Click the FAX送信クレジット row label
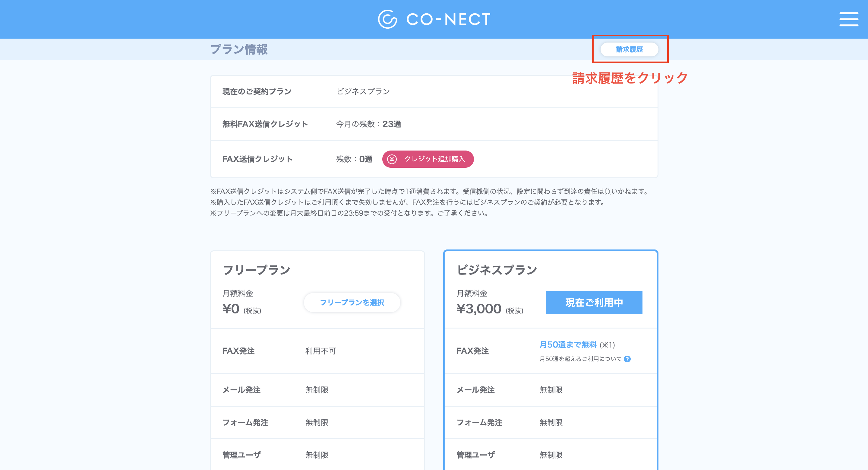The height and width of the screenshot is (470, 868). click(x=257, y=159)
